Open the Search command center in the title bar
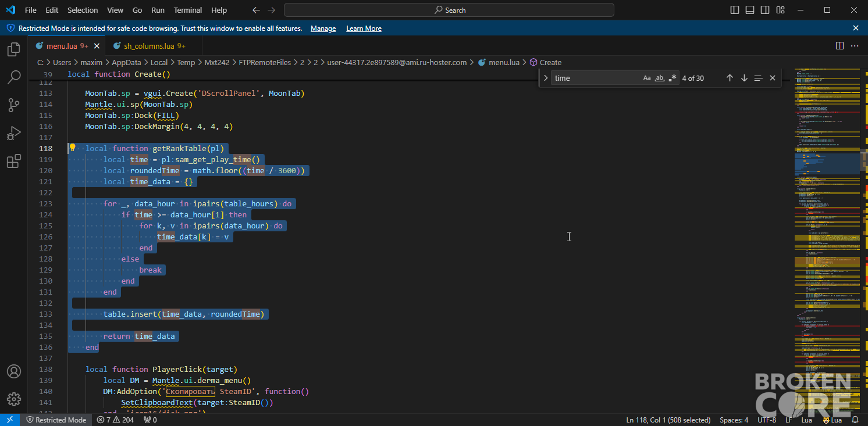This screenshot has width=868, height=426. point(449,10)
